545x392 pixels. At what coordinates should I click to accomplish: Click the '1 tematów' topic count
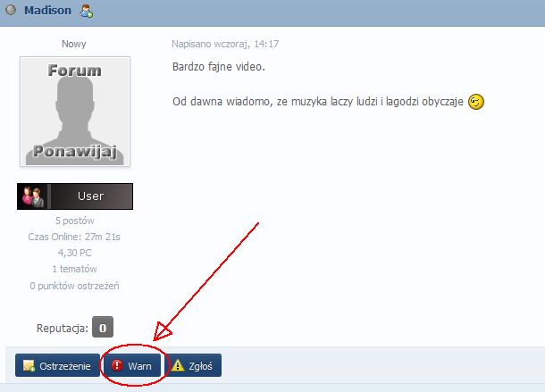[x=74, y=269]
